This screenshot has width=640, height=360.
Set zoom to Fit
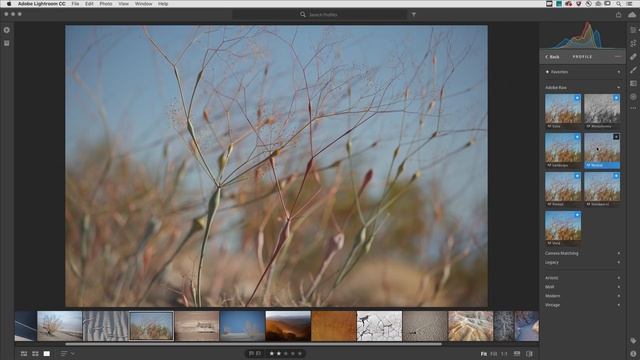pos(484,354)
